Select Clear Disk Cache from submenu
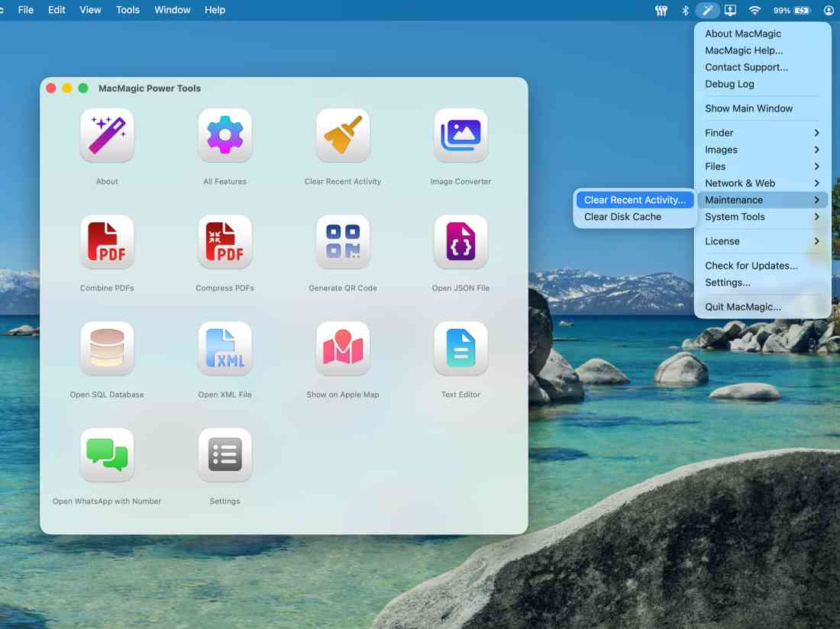This screenshot has width=840, height=629. [x=623, y=216]
